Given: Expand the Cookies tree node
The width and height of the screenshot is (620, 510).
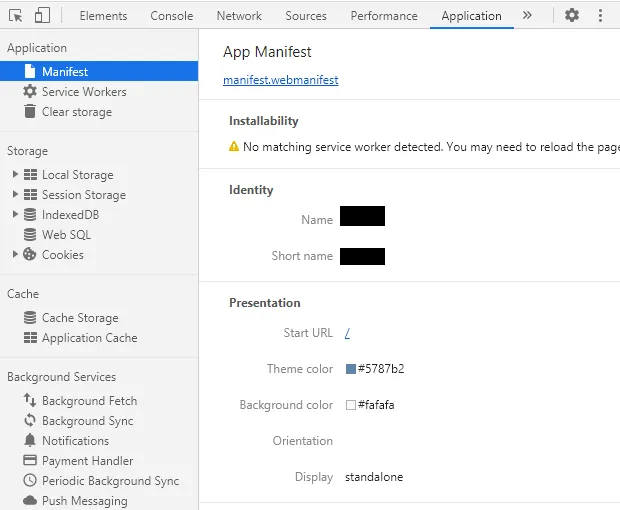Looking at the screenshot, I should point(15,255).
